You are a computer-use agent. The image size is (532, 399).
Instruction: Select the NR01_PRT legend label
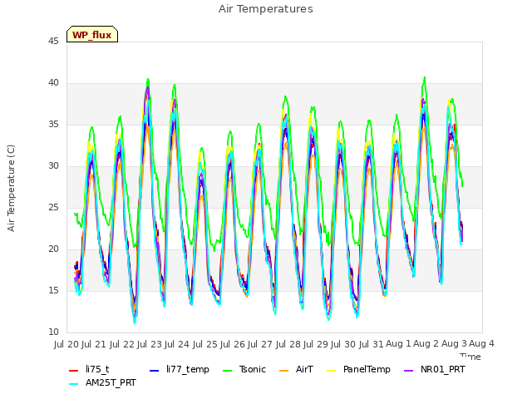443,369
